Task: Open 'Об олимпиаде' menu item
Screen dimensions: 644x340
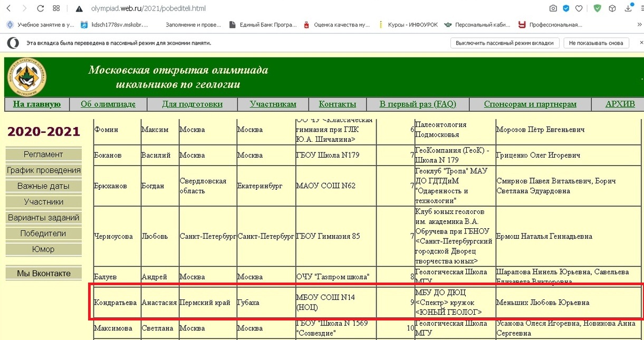Action: pos(108,104)
